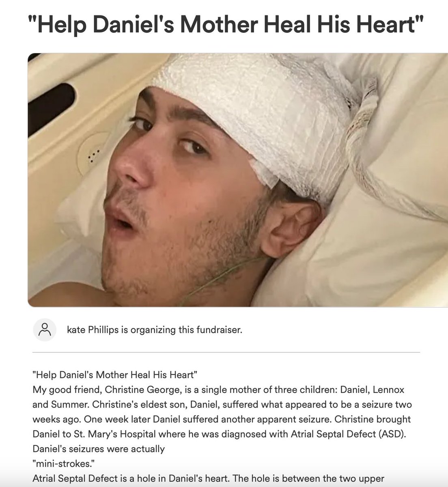Viewport: 448px width, 487px height.
Task: Click the "My good friend" opening words
Action: click(x=67, y=390)
